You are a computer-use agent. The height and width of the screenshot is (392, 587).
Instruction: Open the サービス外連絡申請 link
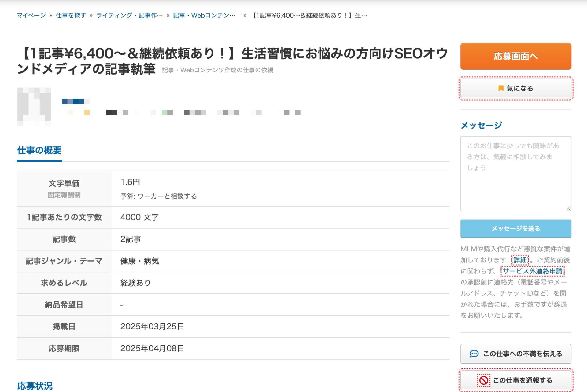pos(532,271)
